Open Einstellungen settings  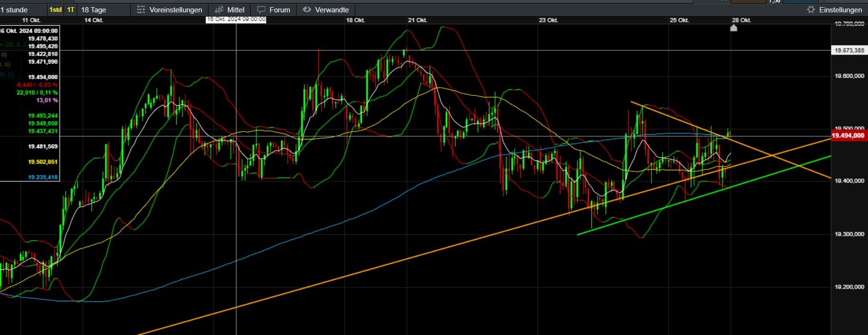[835, 9]
